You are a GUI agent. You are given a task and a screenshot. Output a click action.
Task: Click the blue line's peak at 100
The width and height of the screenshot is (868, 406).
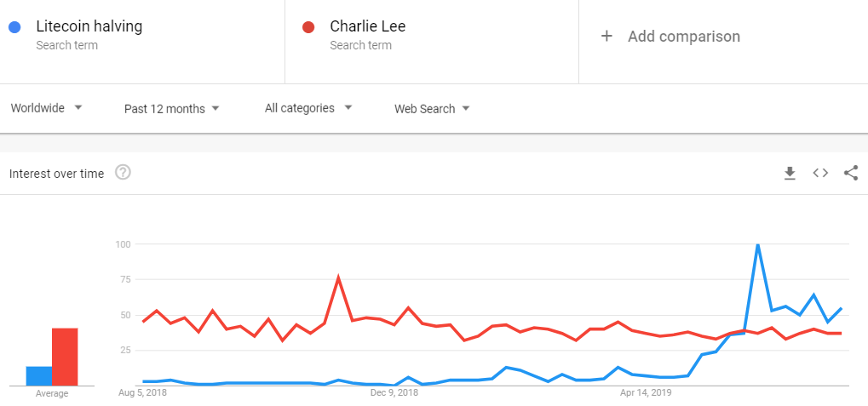757,245
